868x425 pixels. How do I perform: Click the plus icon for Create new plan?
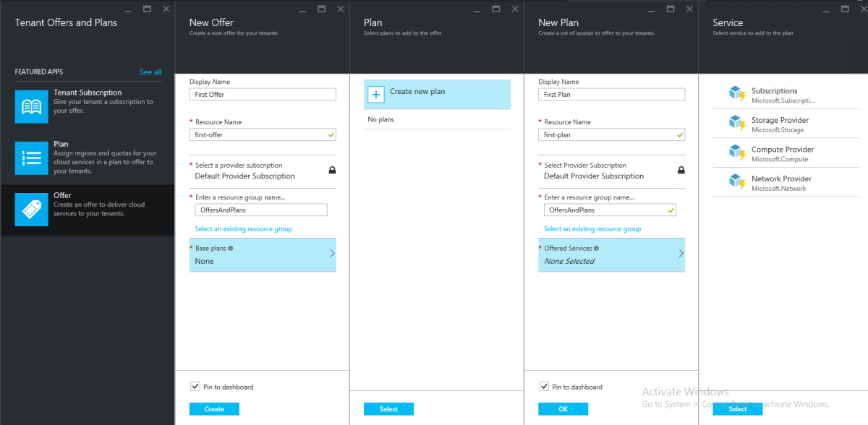tap(376, 95)
